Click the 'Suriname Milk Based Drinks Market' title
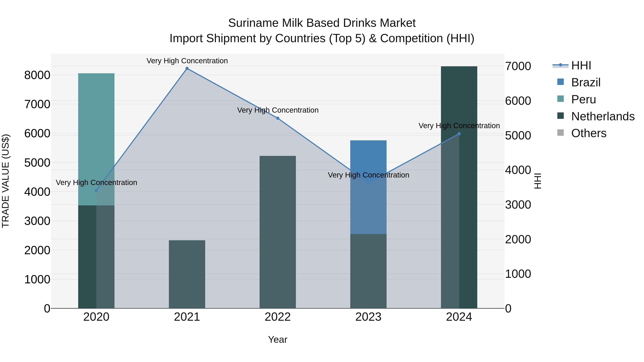644x362 pixels. (322, 23)
